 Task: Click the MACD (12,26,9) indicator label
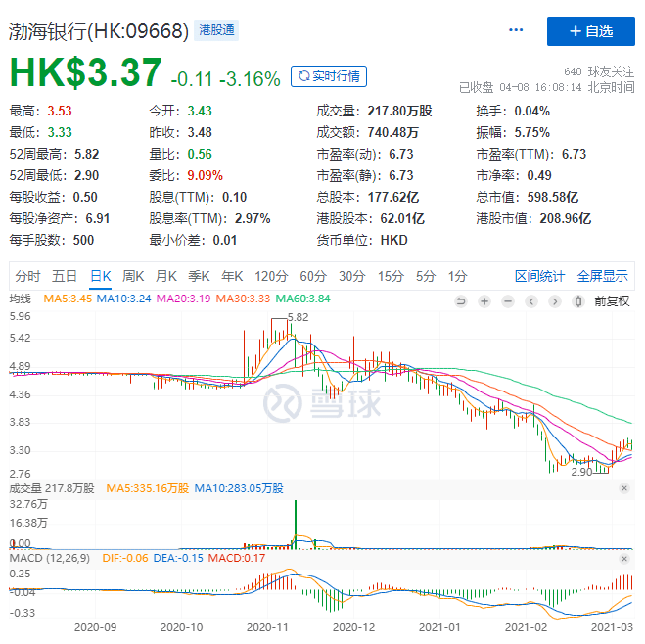point(49,558)
